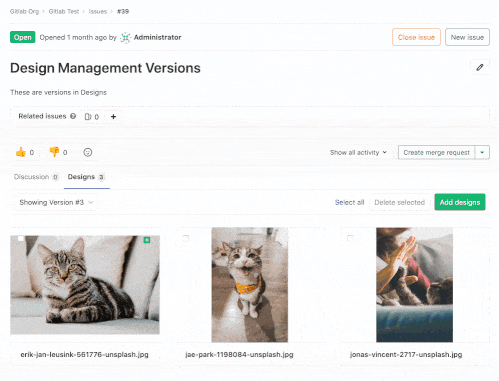Tick checkbox for jae-park design

click(x=186, y=238)
